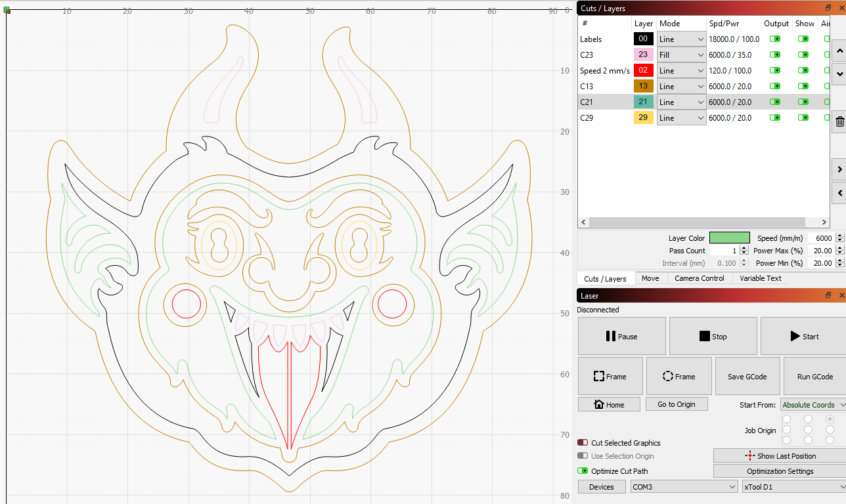Image resolution: width=846 pixels, height=504 pixels.
Task: Enable Cut Selected Graphics switch
Action: pos(583,443)
